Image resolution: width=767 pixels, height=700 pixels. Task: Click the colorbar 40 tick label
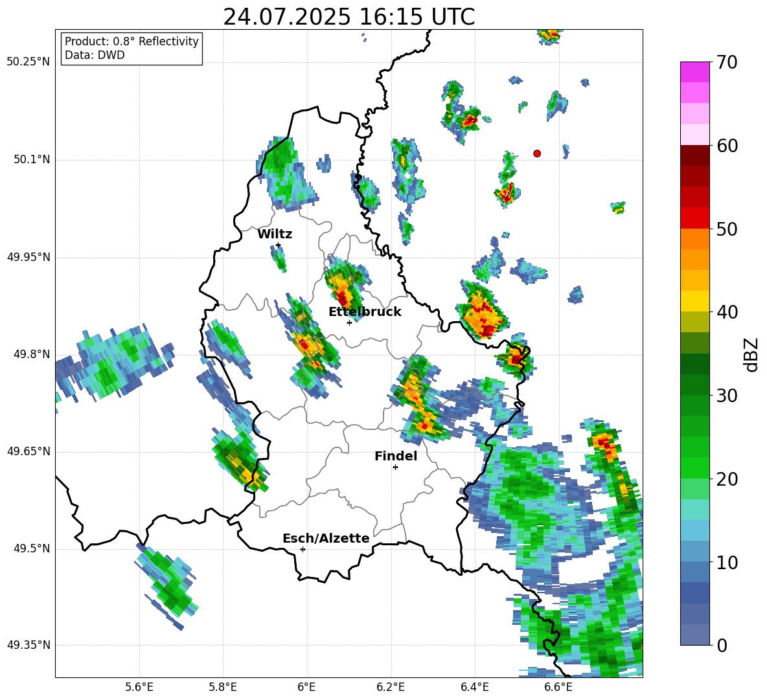(727, 312)
